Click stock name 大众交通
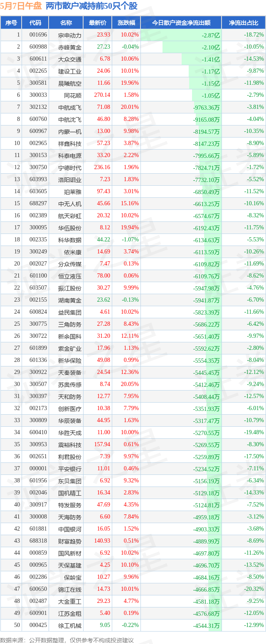 70,59
